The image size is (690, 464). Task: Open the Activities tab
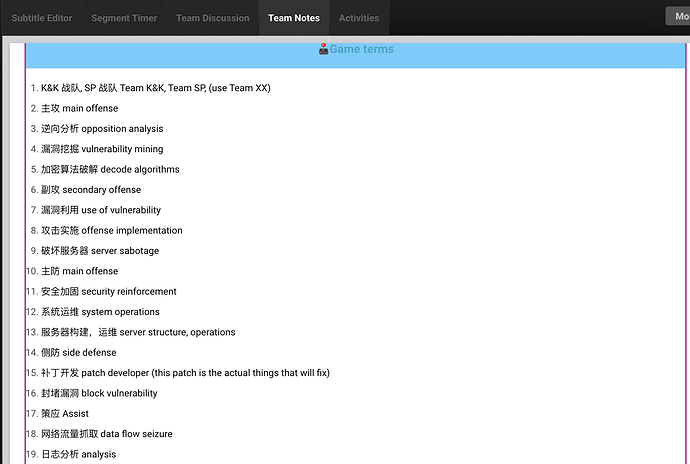tap(359, 18)
